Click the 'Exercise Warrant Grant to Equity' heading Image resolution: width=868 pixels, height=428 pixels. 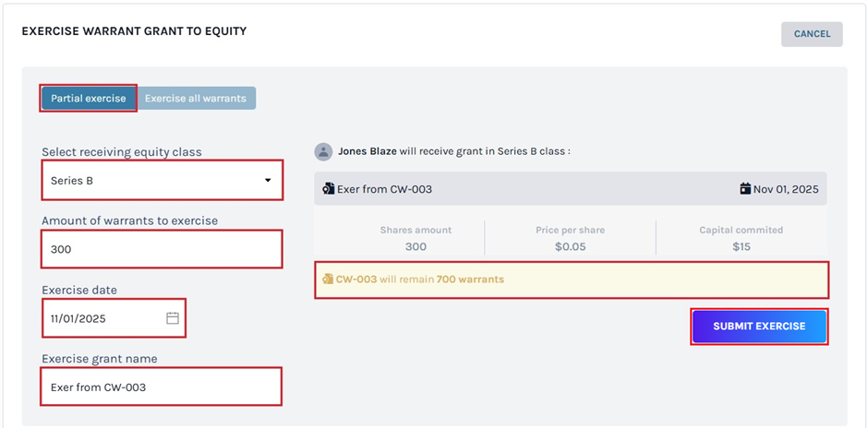pos(134,31)
